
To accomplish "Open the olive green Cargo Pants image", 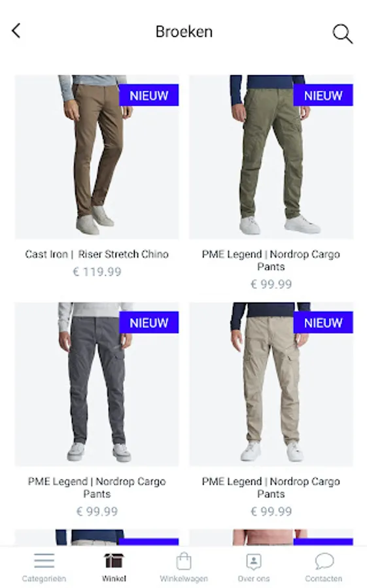I will pos(271,157).
